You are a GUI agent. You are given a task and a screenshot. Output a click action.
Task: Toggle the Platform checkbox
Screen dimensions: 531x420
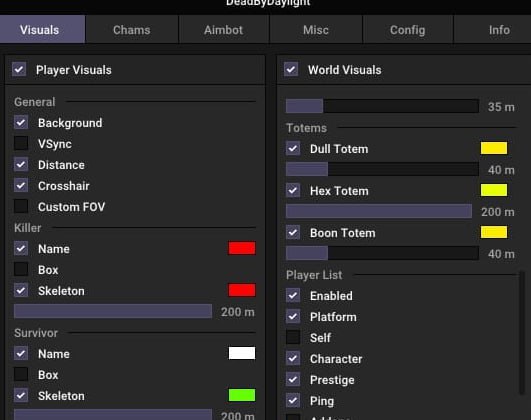click(293, 316)
